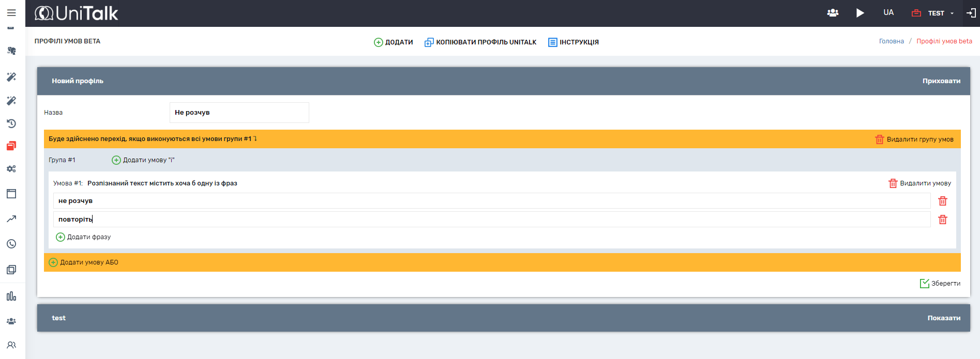980x359 pixels.
Task: Switch the interface language via UA
Action: pos(888,12)
